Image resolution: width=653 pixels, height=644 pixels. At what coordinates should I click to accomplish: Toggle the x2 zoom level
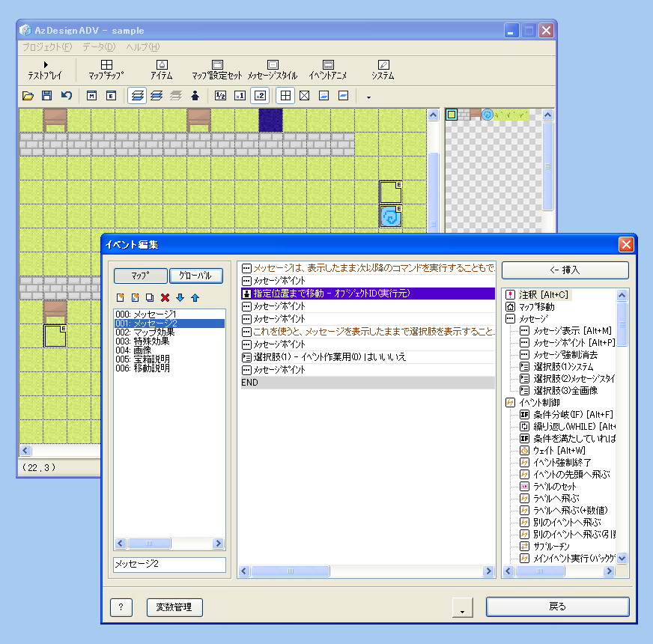point(261,96)
